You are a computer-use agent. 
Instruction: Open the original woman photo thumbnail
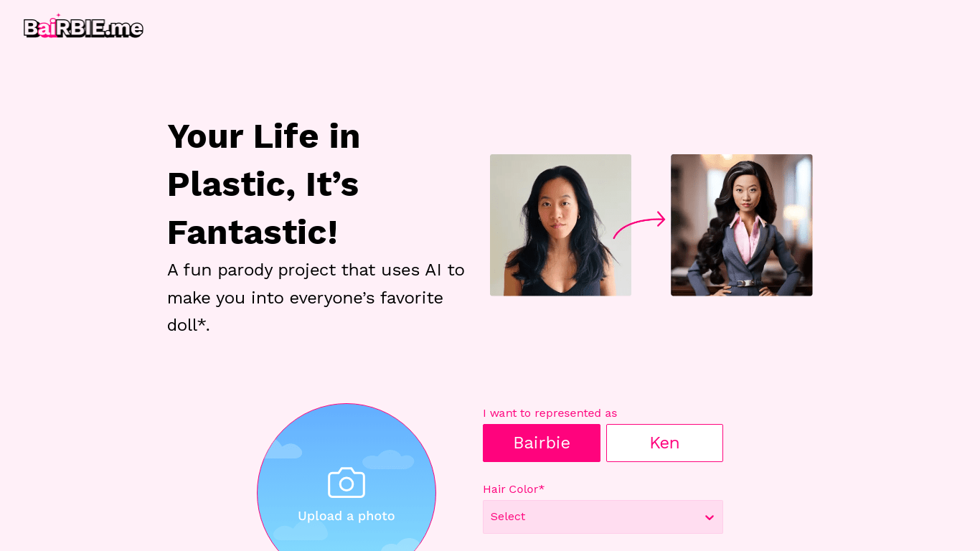tap(560, 225)
